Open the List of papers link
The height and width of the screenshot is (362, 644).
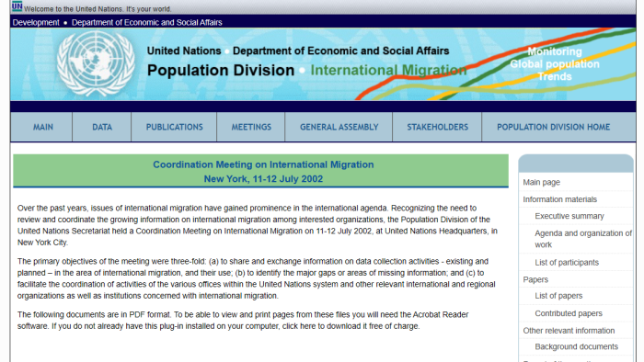coord(558,296)
